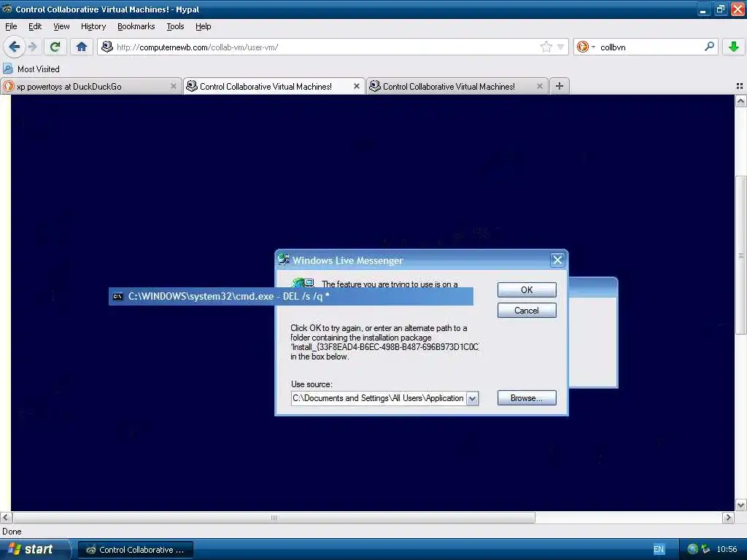Viewport: 747px width, 560px height.
Task: Open the home page via house icon
Action: click(x=82, y=47)
